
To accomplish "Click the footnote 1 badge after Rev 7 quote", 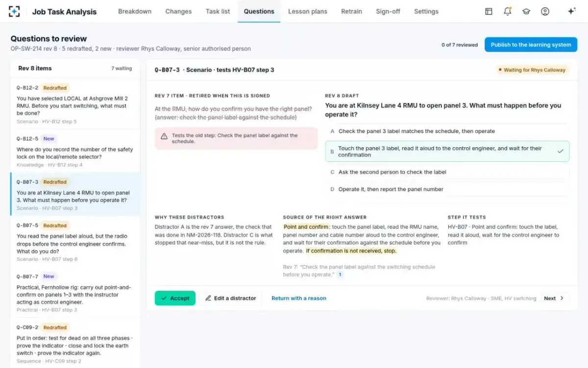I will tap(340, 275).
